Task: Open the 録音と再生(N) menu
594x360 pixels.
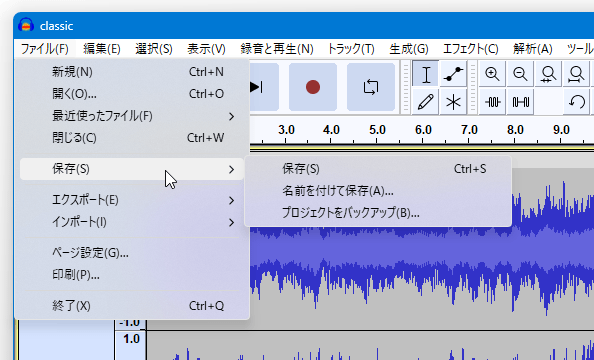Action: [277, 49]
